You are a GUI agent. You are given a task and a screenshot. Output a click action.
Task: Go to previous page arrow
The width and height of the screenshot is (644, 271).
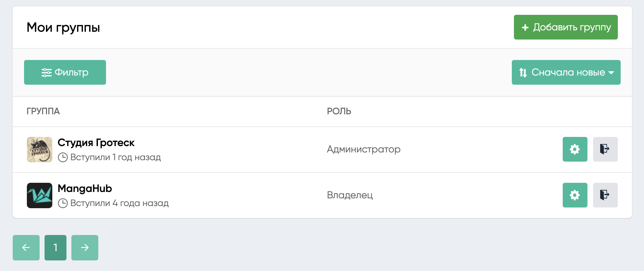[26, 248]
